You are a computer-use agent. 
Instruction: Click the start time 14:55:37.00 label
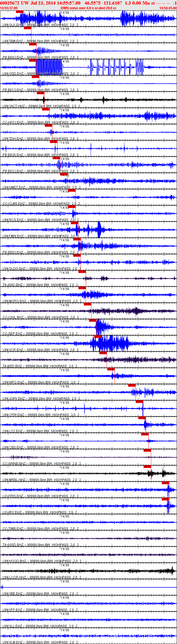[x=9, y=8]
